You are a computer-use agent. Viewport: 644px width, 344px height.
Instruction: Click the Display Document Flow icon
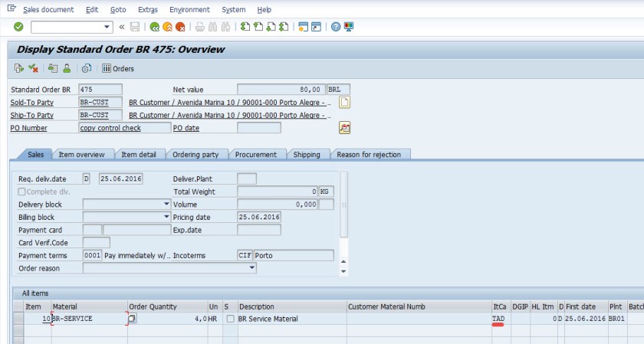(19, 68)
